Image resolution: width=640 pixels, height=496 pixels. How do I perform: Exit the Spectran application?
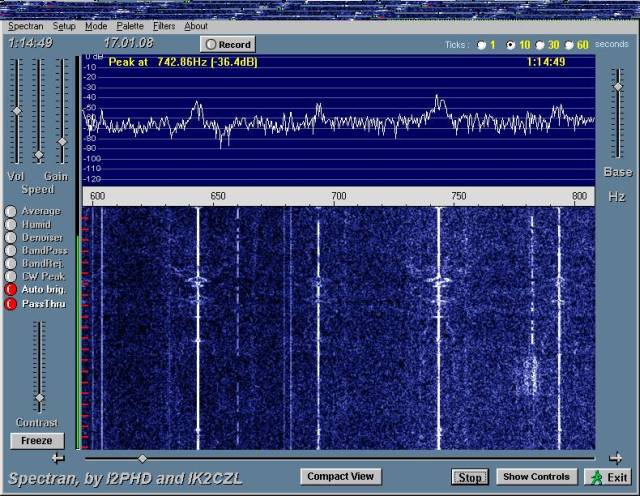pos(608,477)
